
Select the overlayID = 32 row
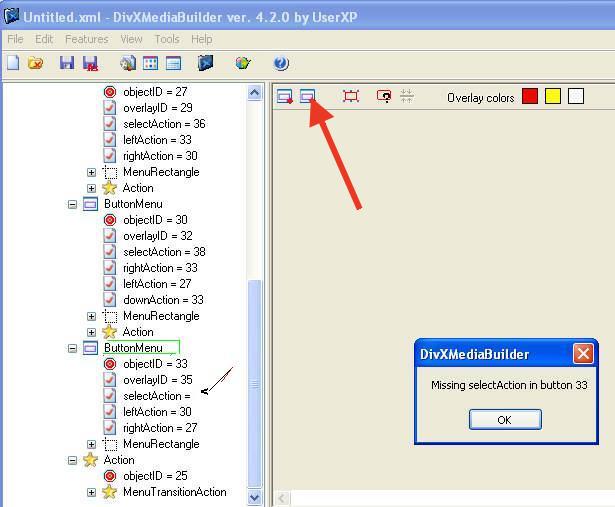click(158, 236)
